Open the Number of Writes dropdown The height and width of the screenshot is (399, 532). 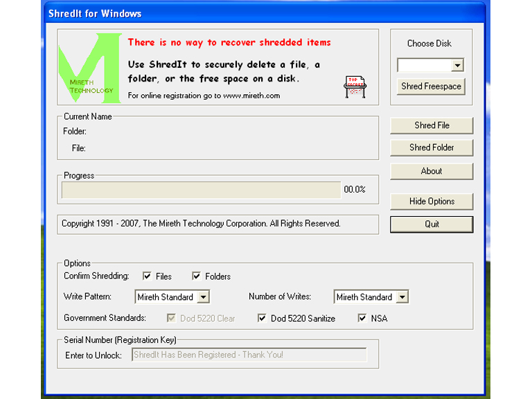point(402,297)
